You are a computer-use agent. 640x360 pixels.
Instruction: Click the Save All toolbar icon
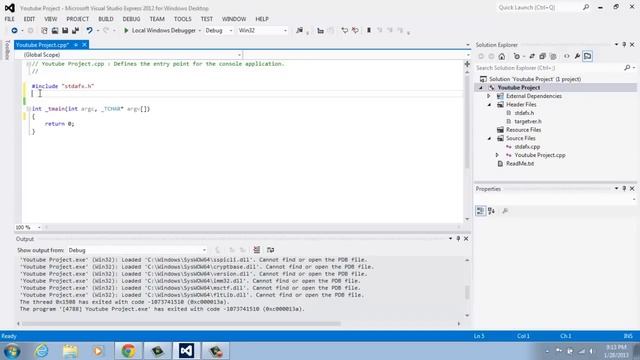click(x=76, y=31)
